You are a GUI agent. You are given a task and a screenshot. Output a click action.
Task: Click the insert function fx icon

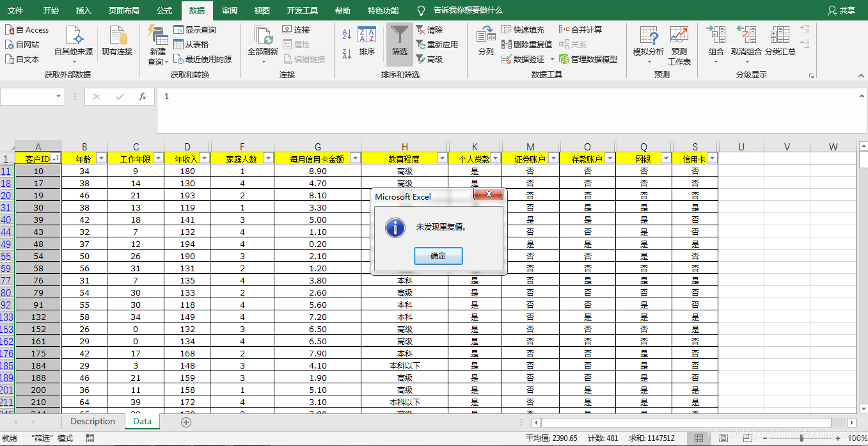(143, 97)
